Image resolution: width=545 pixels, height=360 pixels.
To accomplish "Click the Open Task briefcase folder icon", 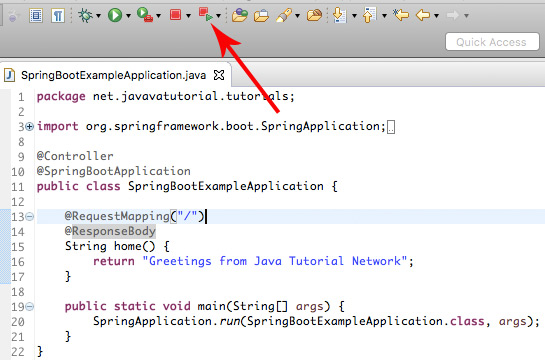I will point(261,16).
